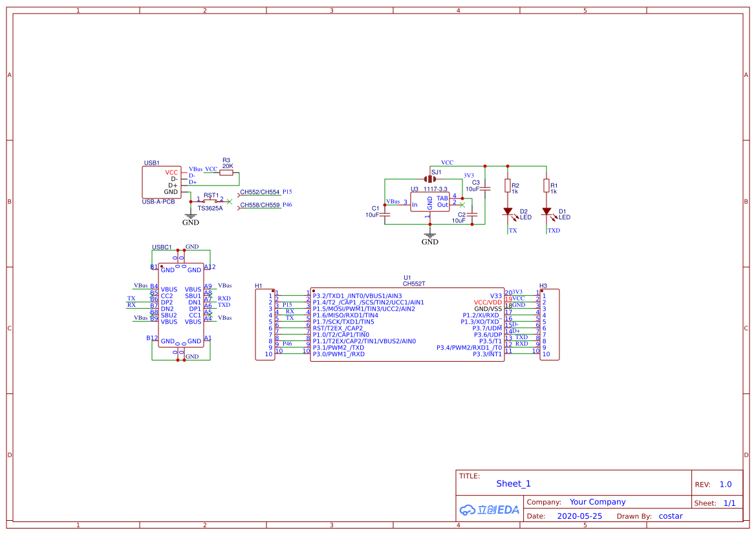Select the U1 CH552T chip body

point(407,325)
